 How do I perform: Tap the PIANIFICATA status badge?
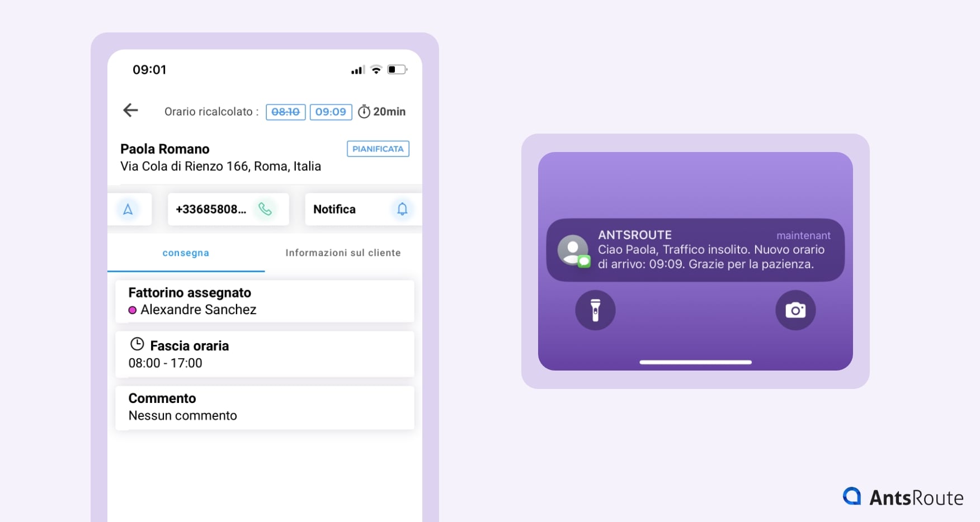click(378, 149)
